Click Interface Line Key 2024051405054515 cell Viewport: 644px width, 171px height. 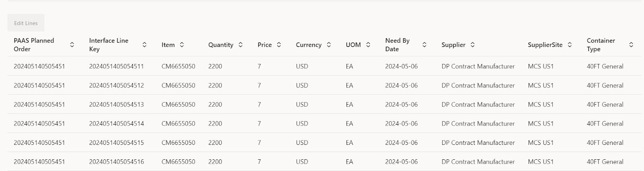(116, 143)
